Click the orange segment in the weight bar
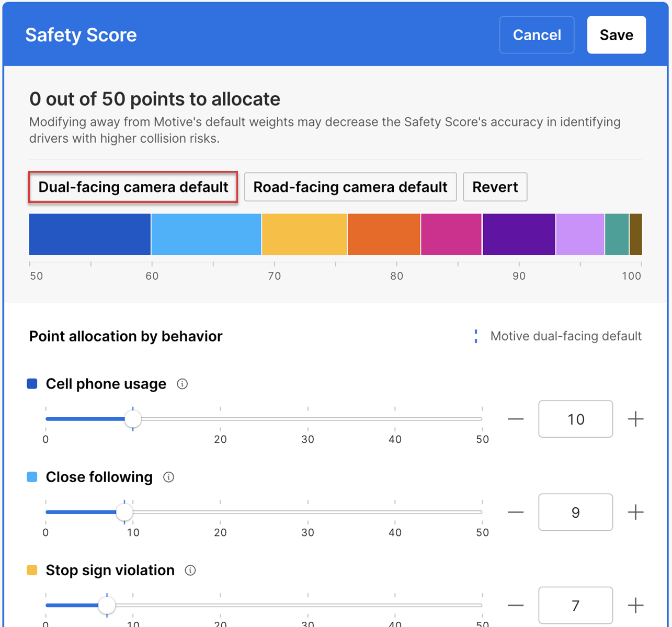Viewport: 672px width, 627px height. tap(384, 234)
